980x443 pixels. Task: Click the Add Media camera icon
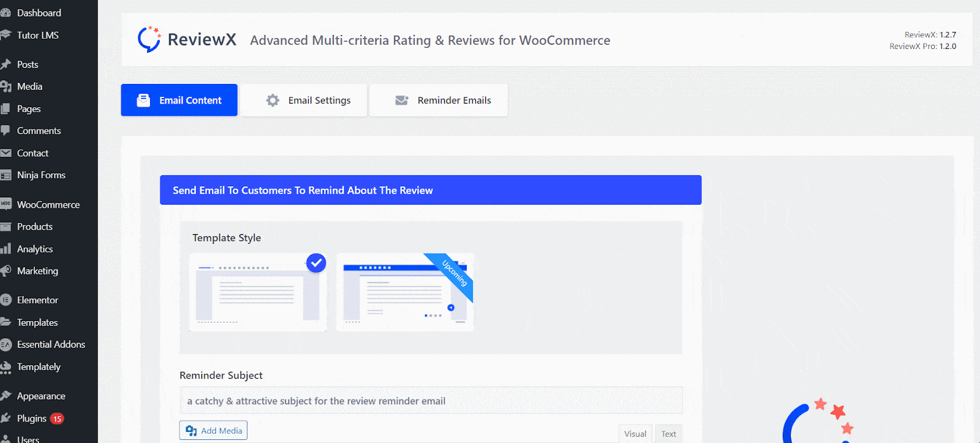click(x=191, y=431)
